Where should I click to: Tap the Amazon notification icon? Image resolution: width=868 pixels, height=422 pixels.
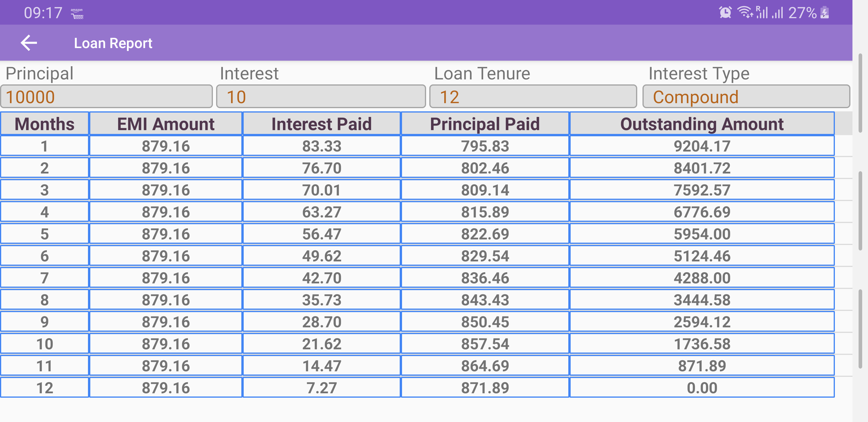(77, 13)
